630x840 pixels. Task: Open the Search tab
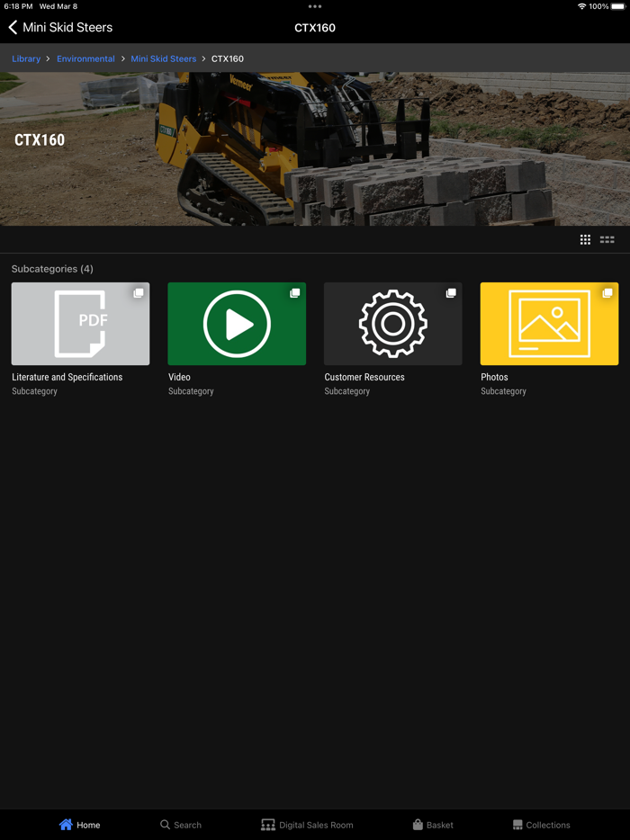click(x=181, y=825)
